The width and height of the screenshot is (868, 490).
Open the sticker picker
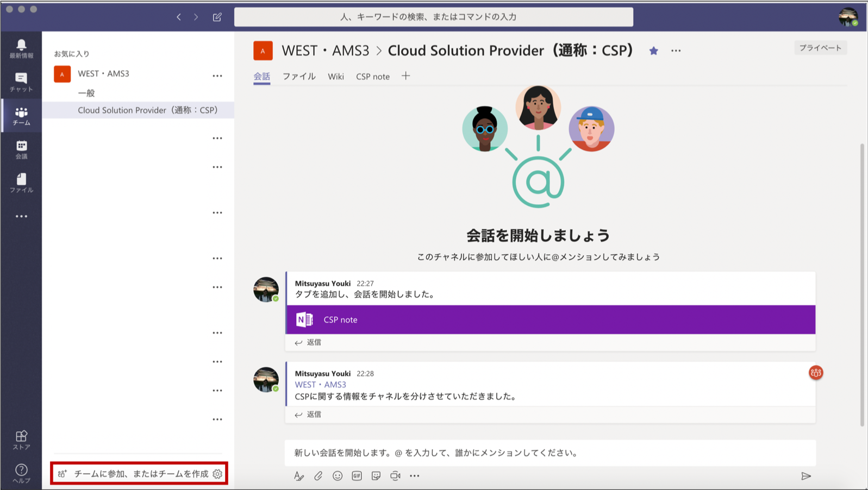tap(376, 476)
